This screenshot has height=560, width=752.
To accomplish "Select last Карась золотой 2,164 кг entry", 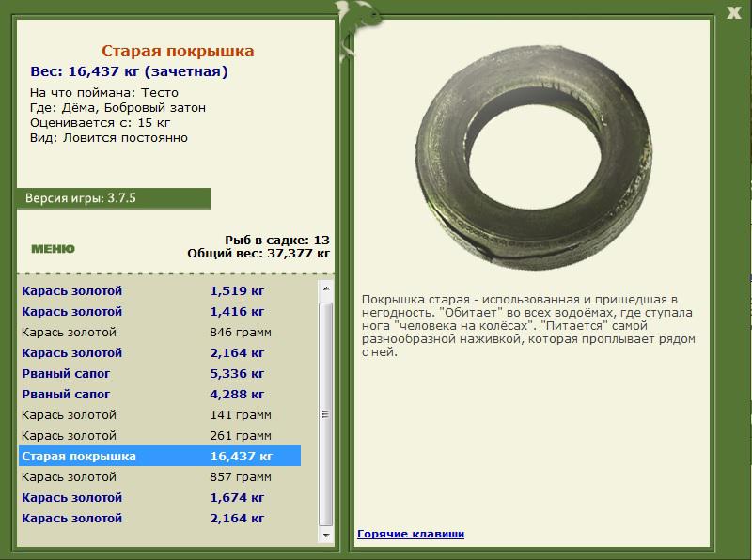I will (160, 518).
